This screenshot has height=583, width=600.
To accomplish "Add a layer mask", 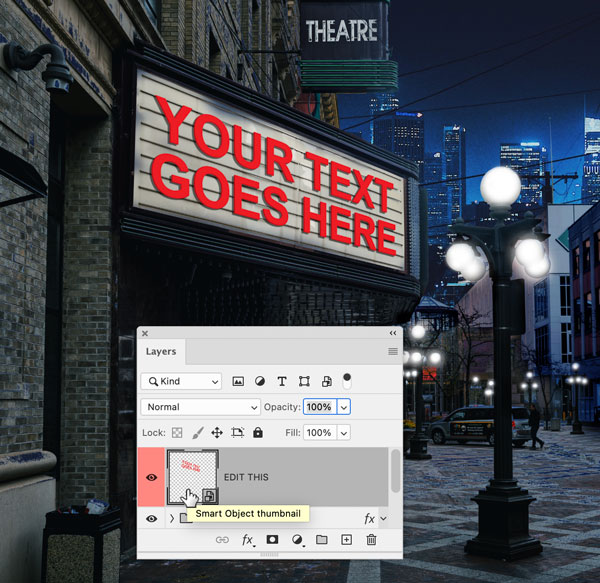I will tap(272, 539).
